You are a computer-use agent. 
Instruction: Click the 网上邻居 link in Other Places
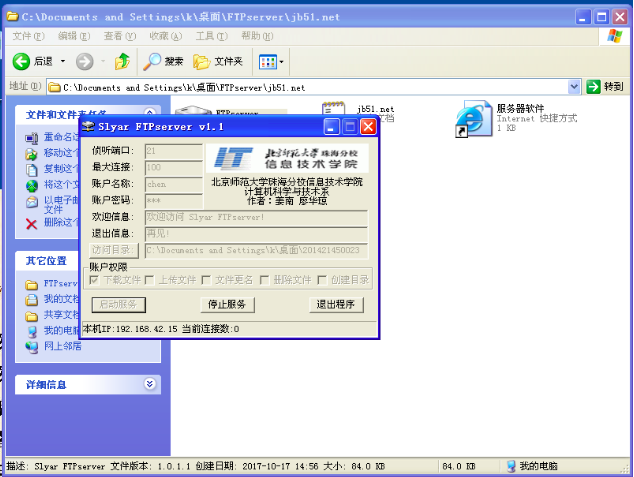(x=63, y=346)
